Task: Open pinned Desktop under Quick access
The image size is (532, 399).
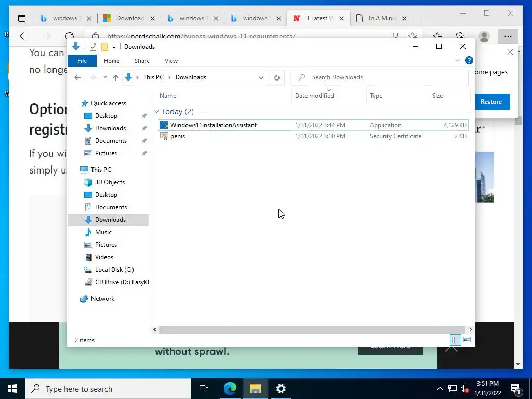Action: pos(106,116)
